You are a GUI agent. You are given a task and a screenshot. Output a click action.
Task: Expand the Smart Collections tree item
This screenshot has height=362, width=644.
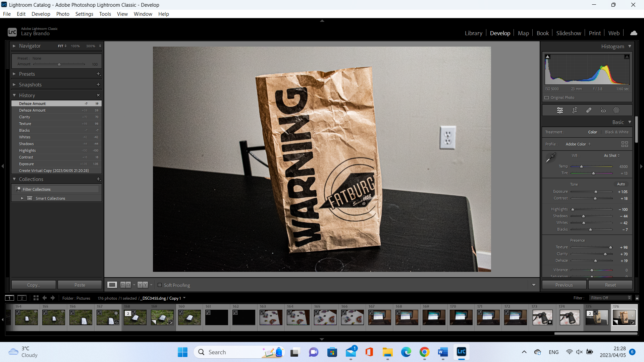click(22, 198)
